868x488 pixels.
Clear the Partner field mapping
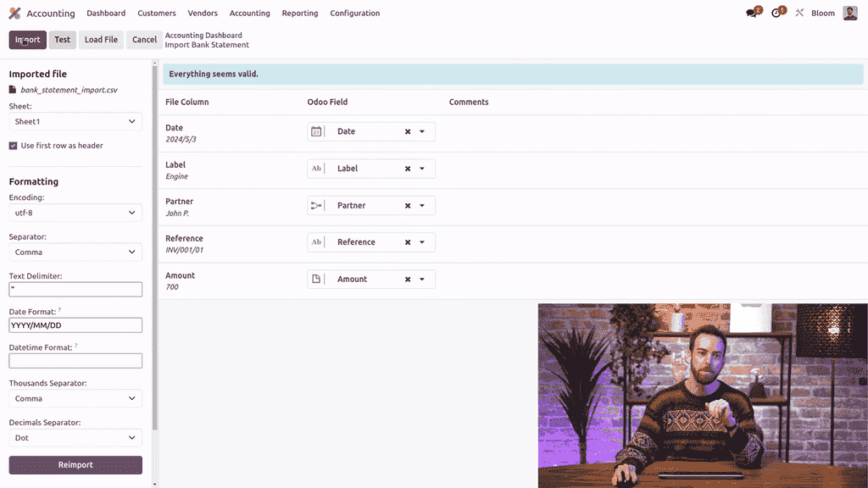coord(408,206)
